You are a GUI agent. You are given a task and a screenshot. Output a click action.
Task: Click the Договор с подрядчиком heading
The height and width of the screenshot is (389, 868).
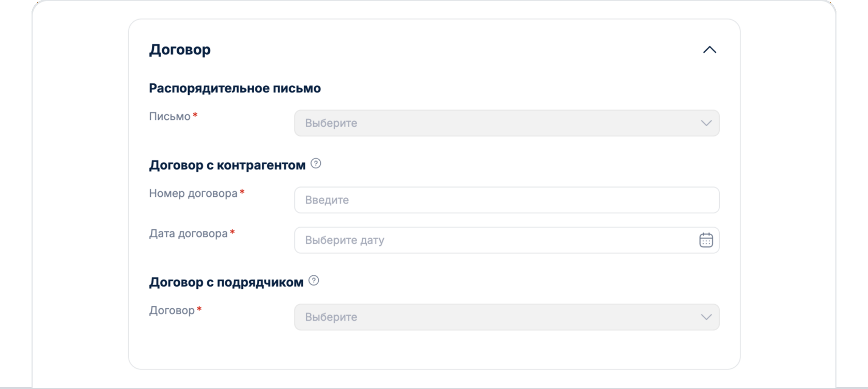pos(226,283)
